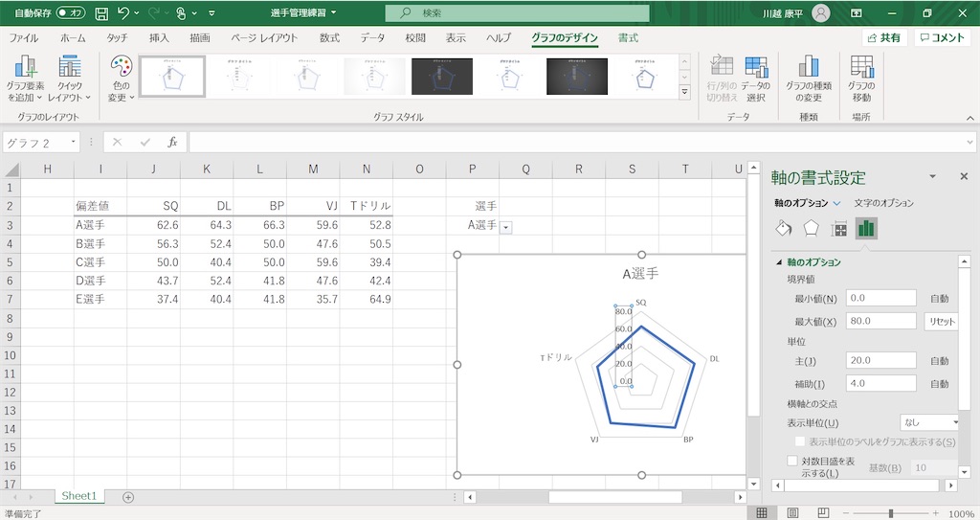Select the Sheet1 sheet tab

[x=78, y=496]
